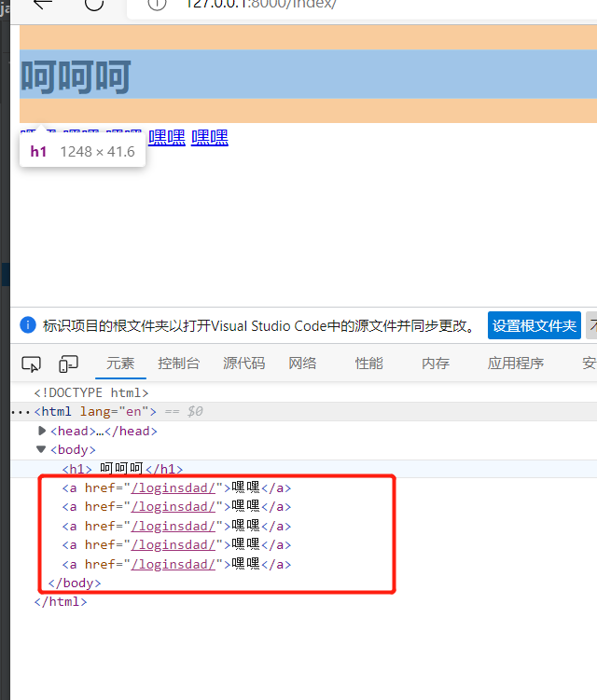Click the browser back arrow
The height and width of the screenshot is (700, 597).
[43, 4]
